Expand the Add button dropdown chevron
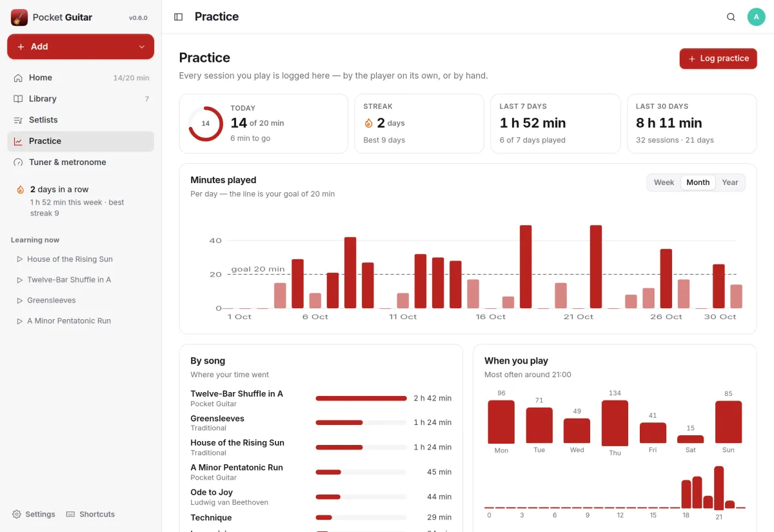The image size is (774, 532). coord(142,47)
